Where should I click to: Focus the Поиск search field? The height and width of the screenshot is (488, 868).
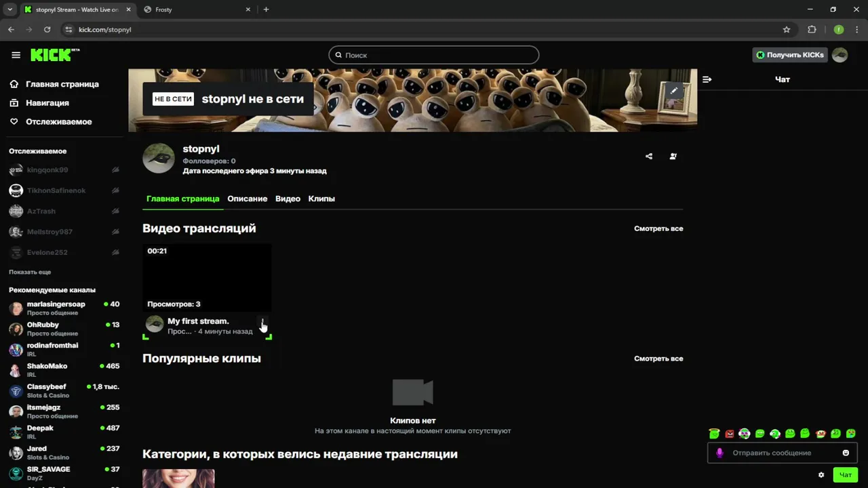click(434, 55)
